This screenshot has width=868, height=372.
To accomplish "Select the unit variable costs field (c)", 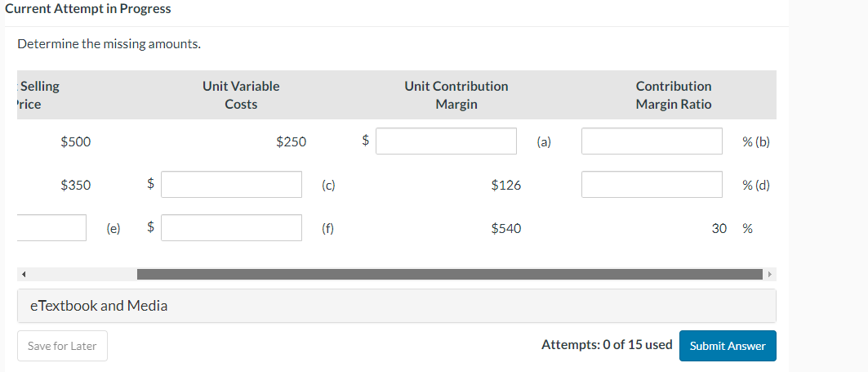I will click(232, 185).
